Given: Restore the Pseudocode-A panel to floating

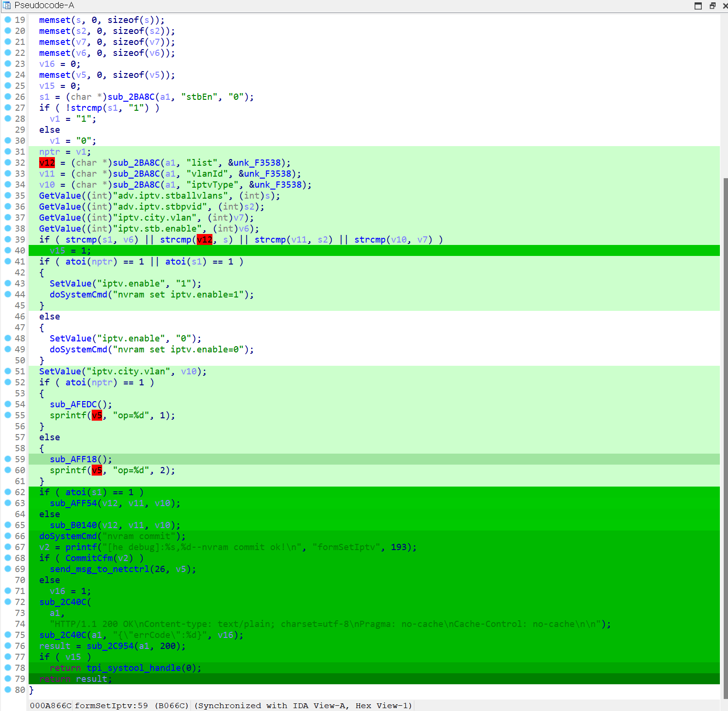Looking at the screenshot, I should click(x=712, y=6).
